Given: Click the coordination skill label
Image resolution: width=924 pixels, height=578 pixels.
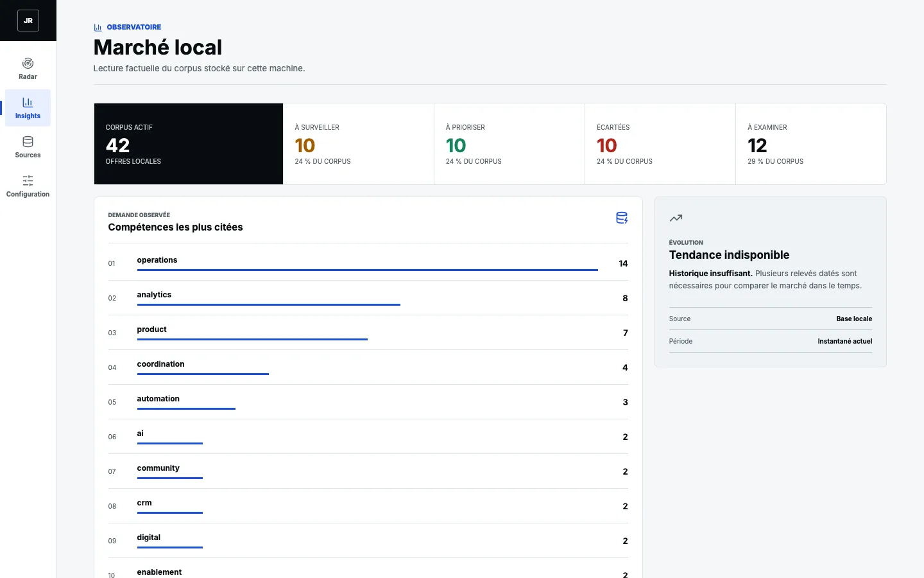Looking at the screenshot, I should (x=160, y=364).
